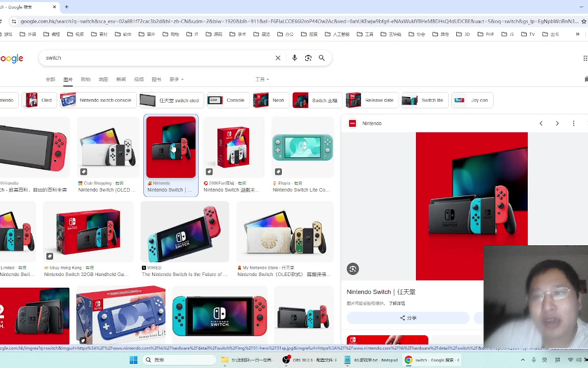588x368 pixels.
Task: Open Ubuy Hong Kong Switch box thumbnail
Action: point(88,232)
